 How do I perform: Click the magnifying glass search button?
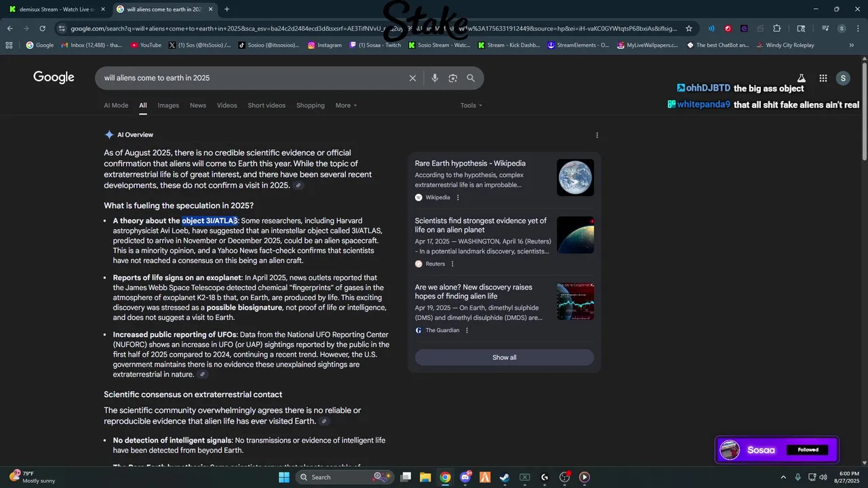[471, 78]
